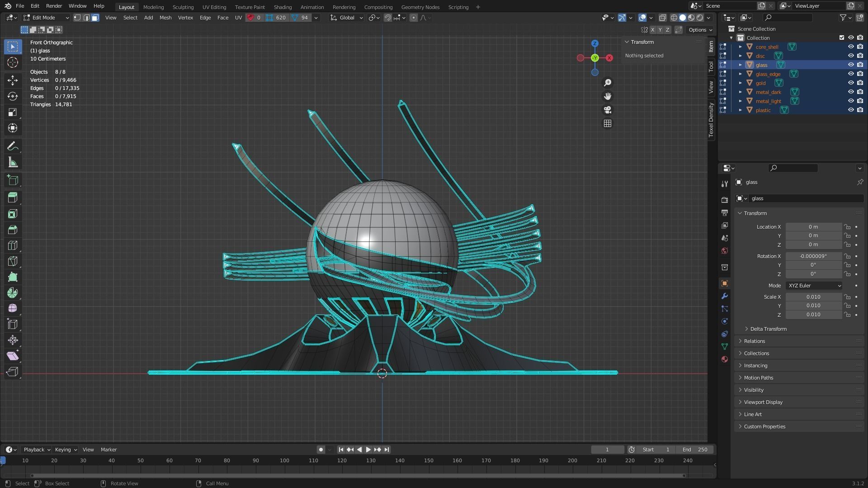Play the animation forward
The image size is (868, 488).
(368, 450)
